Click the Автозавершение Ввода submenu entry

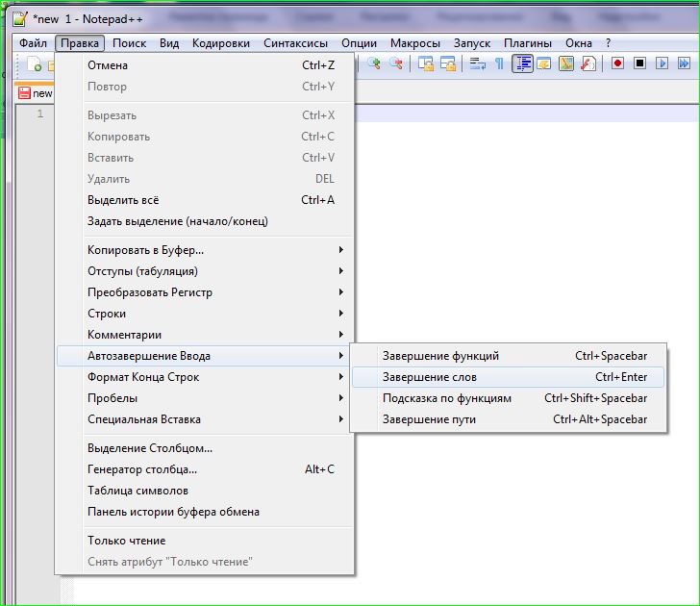pyautogui.click(x=206, y=356)
